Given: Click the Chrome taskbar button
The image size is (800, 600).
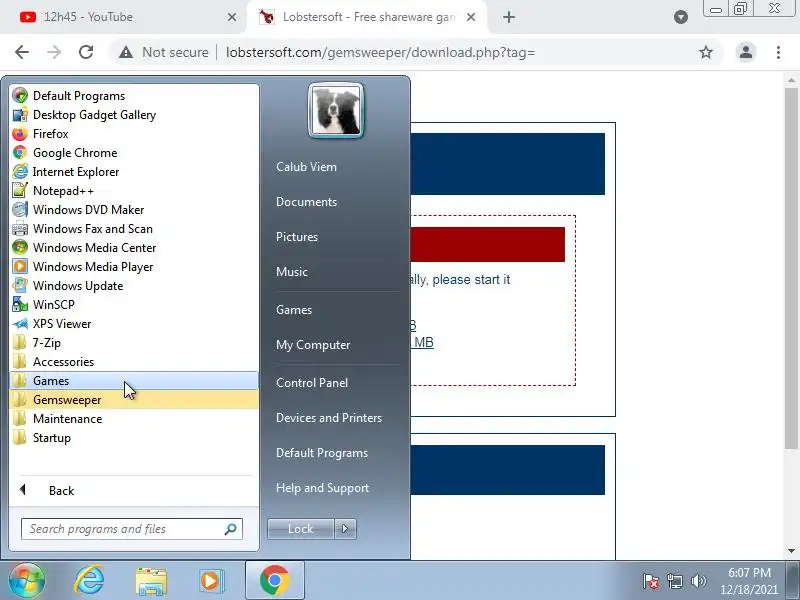Looking at the screenshot, I should pos(274,581).
